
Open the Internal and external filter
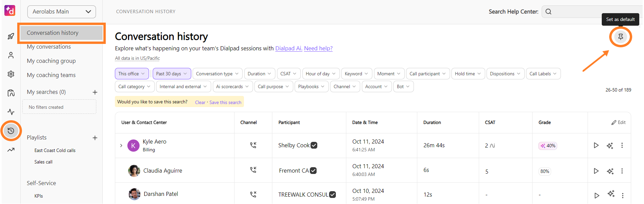tap(183, 86)
